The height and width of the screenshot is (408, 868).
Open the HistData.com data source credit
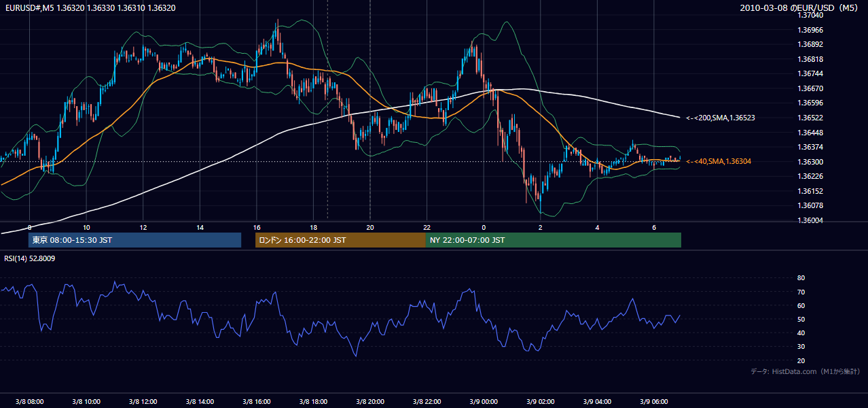[x=806, y=371]
